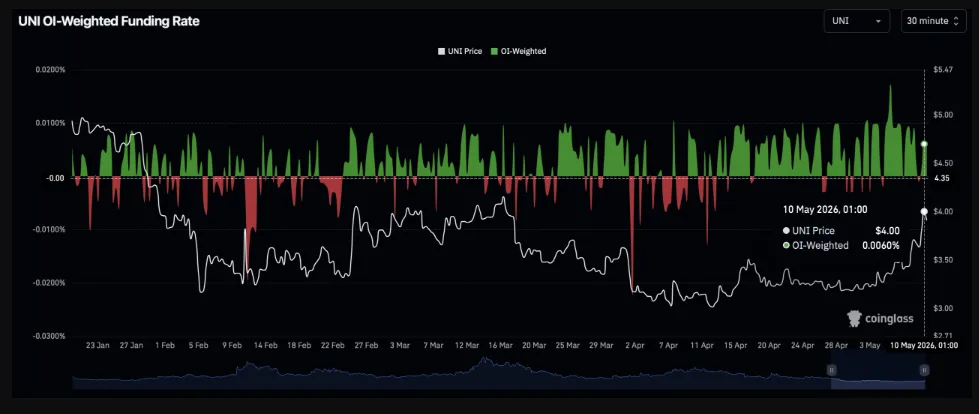Click the tooltip OI-Weighted value '0.0060%'
979x414 pixels.
click(881, 245)
